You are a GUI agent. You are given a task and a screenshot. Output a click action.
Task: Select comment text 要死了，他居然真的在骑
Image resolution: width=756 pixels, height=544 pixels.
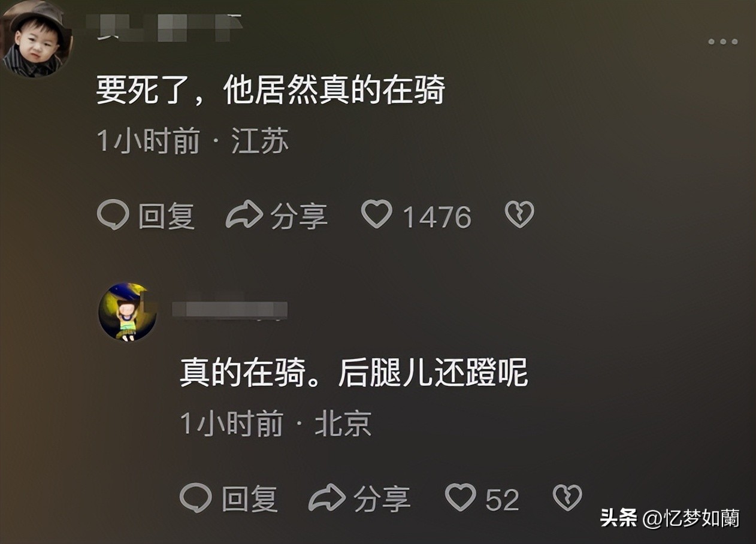pyautogui.click(x=271, y=92)
